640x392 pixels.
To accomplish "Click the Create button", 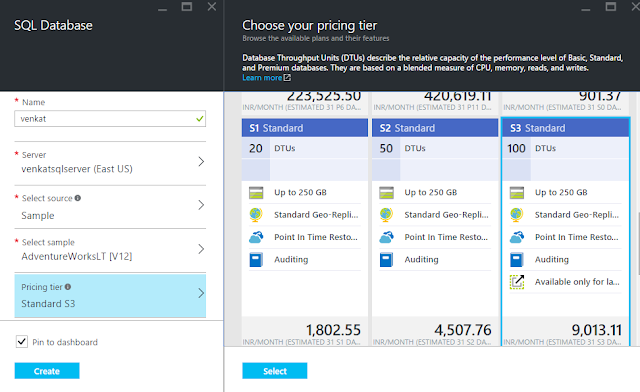I will tap(47, 371).
